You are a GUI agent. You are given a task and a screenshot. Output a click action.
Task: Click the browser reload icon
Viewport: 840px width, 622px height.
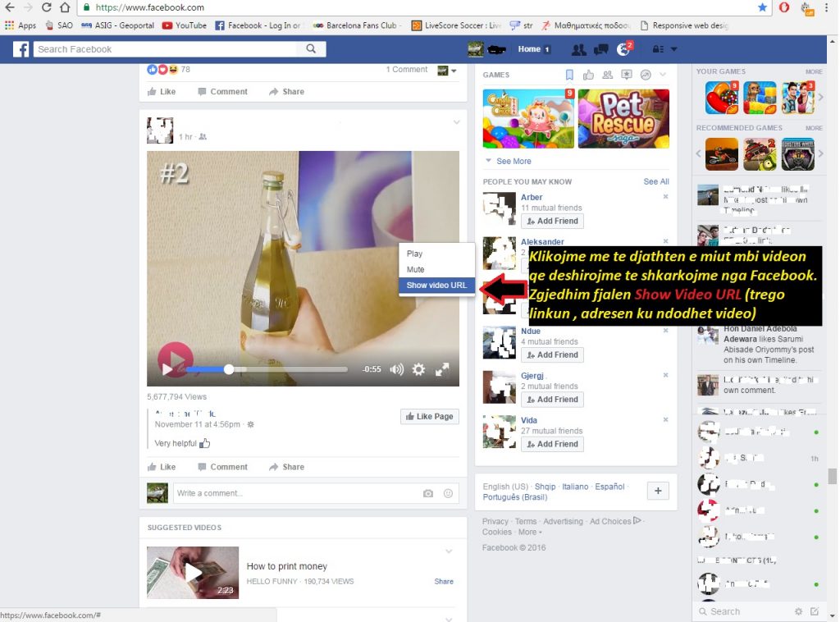46,7
